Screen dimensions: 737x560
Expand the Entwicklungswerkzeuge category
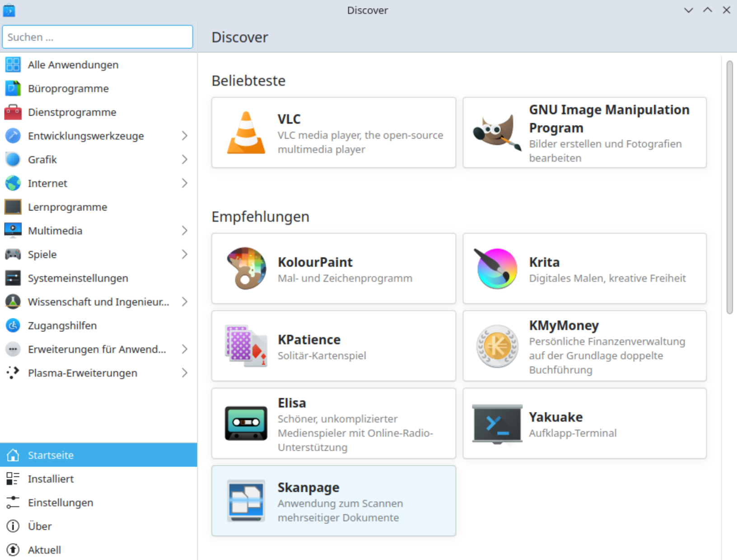tap(86, 135)
